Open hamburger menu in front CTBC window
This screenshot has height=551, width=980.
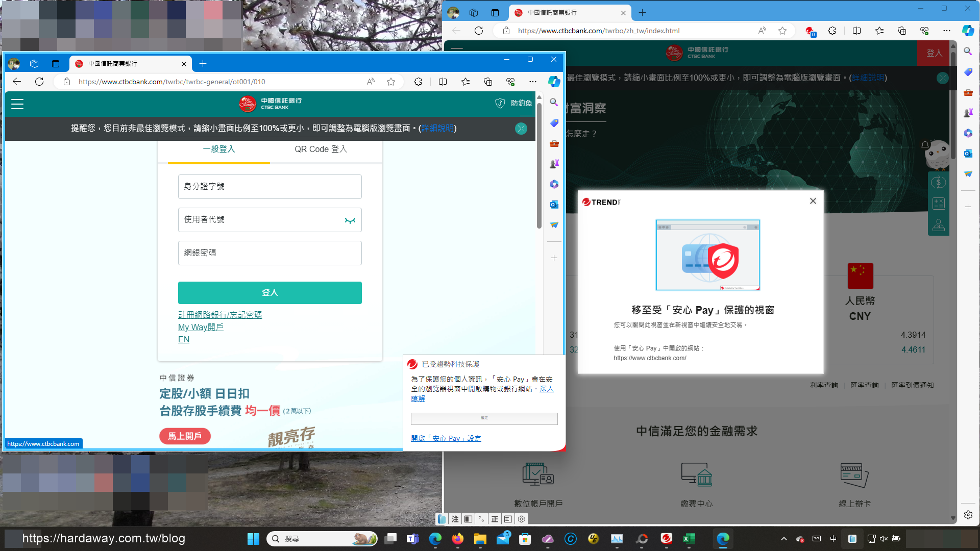click(17, 104)
